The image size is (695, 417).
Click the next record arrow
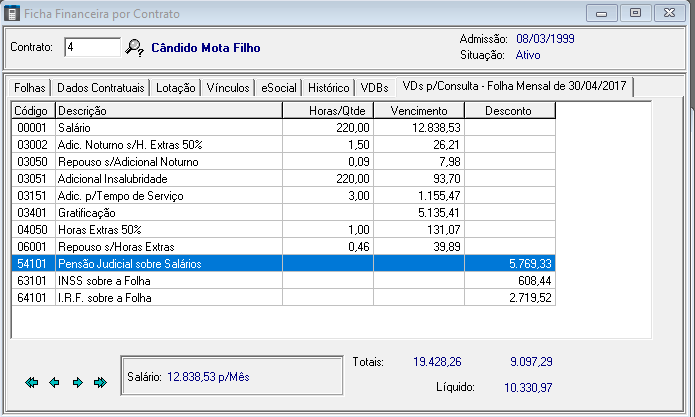coord(77,382)
